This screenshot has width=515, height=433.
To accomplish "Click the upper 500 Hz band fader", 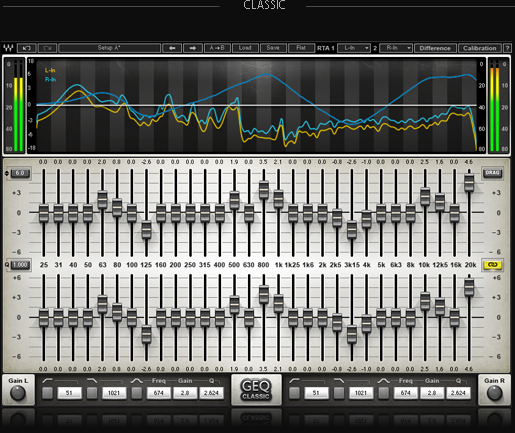I will point(234,200).
